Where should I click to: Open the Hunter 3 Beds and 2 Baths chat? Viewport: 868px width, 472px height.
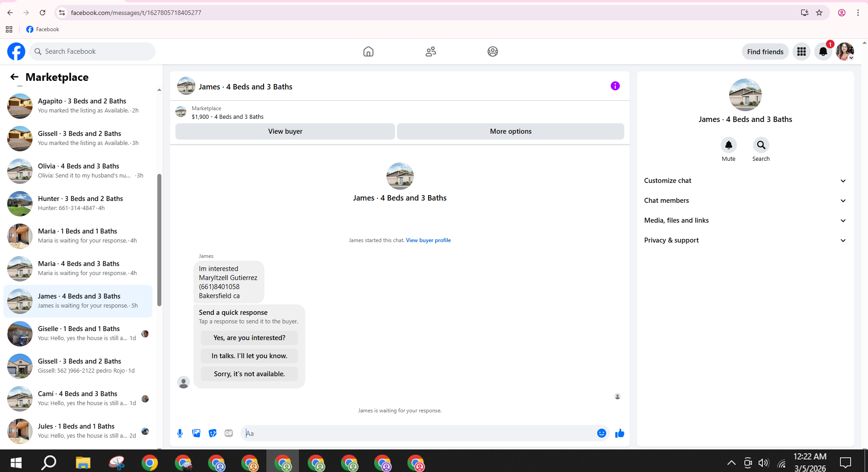tap(78, 204)
